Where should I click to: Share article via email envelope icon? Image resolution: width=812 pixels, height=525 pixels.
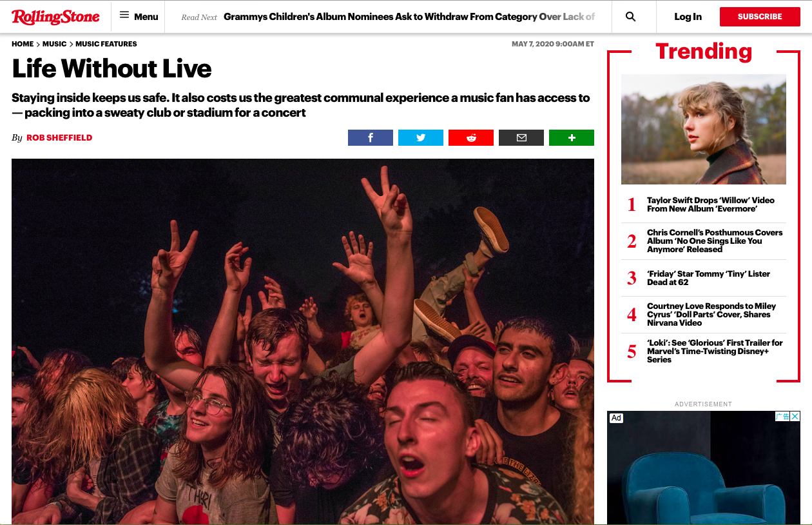521,137
